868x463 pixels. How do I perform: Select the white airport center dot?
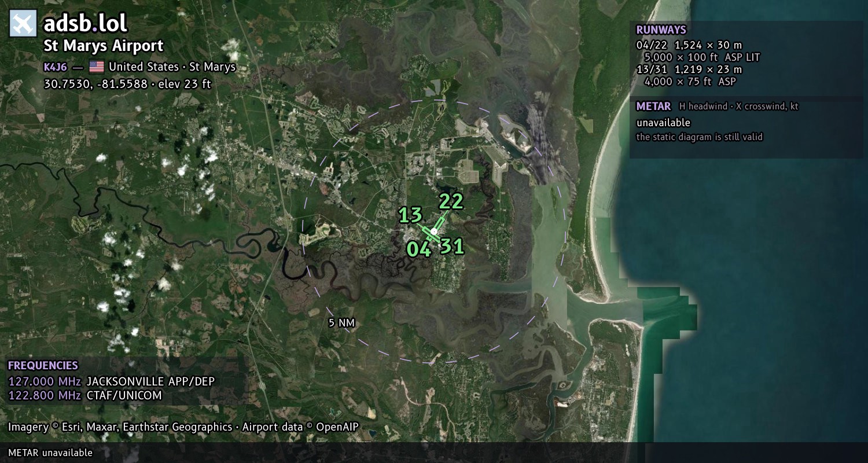point(434,231)
